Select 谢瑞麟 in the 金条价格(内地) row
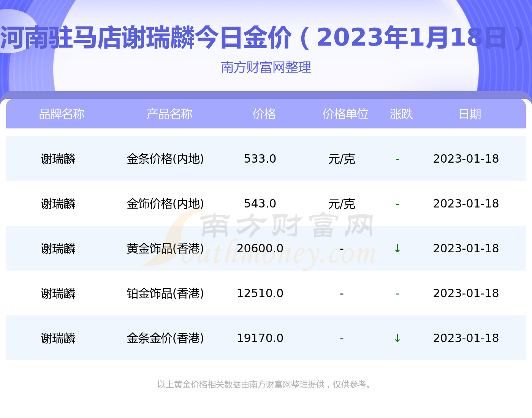 pyautogui.click(x=58, y=159)
